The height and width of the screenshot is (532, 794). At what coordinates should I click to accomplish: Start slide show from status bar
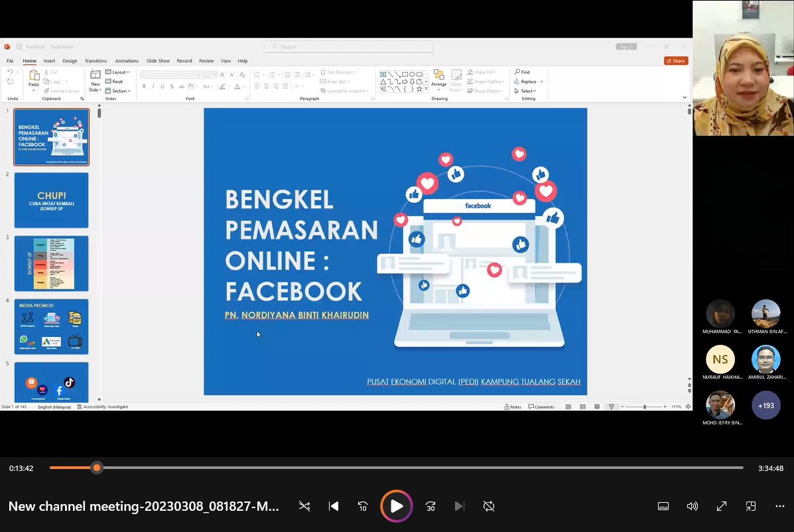point(611,407)
